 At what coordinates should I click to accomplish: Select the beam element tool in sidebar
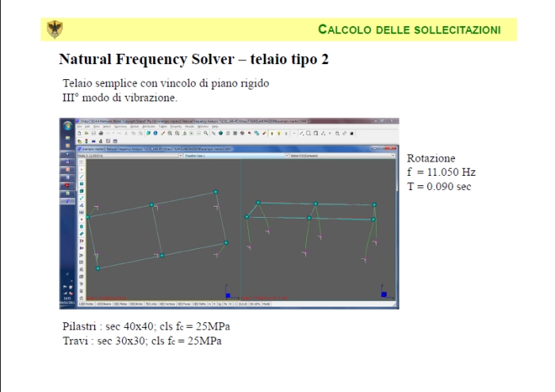tap(82, 176)
